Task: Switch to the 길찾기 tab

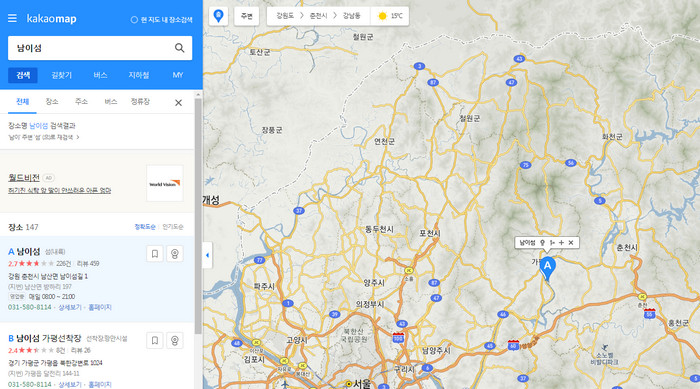Action: 62,75
